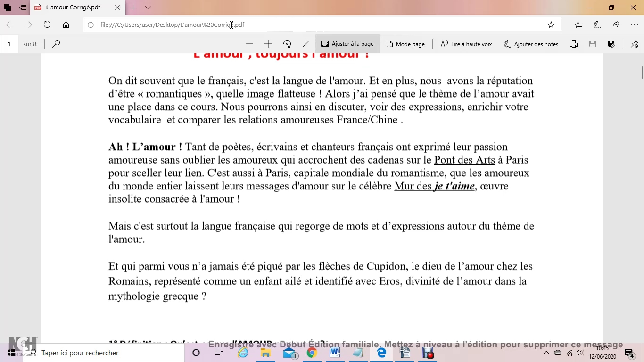The height and width of the screenshot is (362, 644).
Task: Rotate the PDF page
Action: [x=287, y=44]
